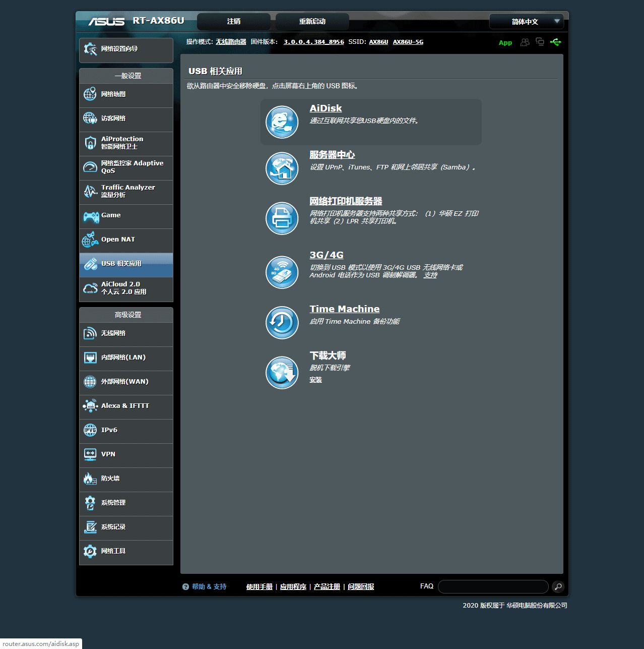Open the 系统管理 administration menu item

(126, 504)
